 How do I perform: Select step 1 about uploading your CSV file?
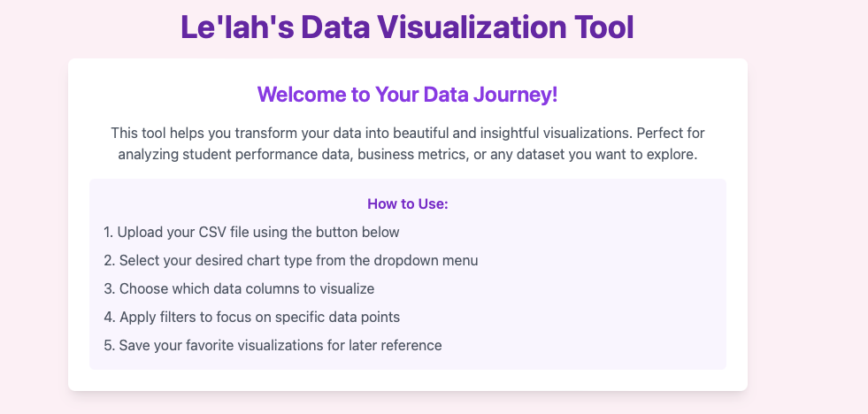(x=251, y=233)
